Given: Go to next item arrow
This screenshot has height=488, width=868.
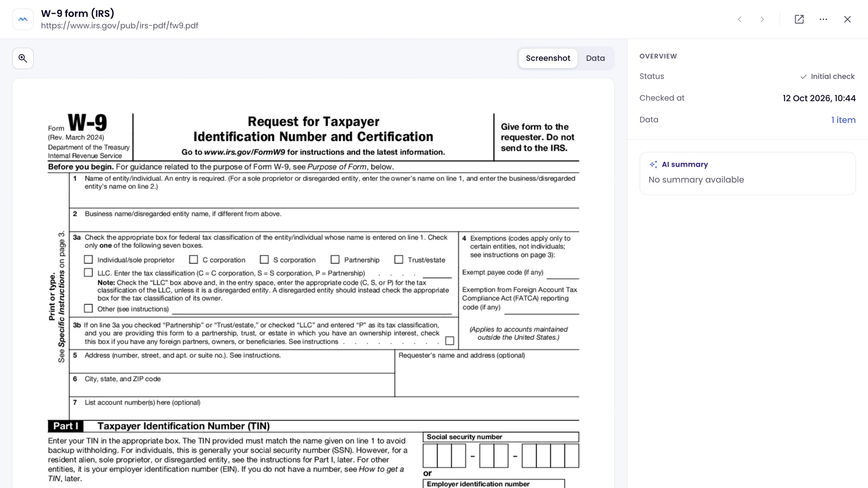Looking at the screenshot, I should tap(762, 19).
